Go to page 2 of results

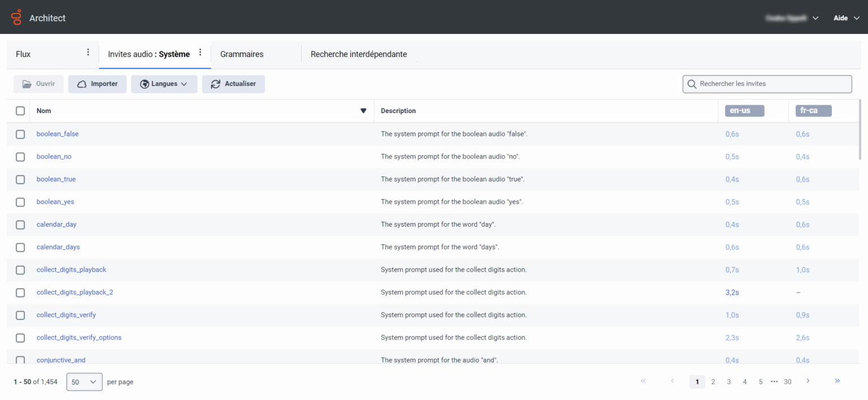(x=713, y=382)
